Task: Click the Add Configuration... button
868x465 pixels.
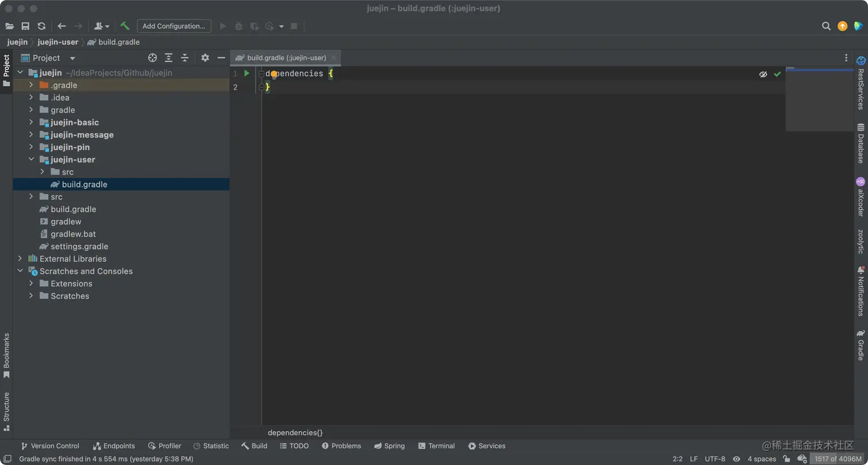Action: coord(174,26)
